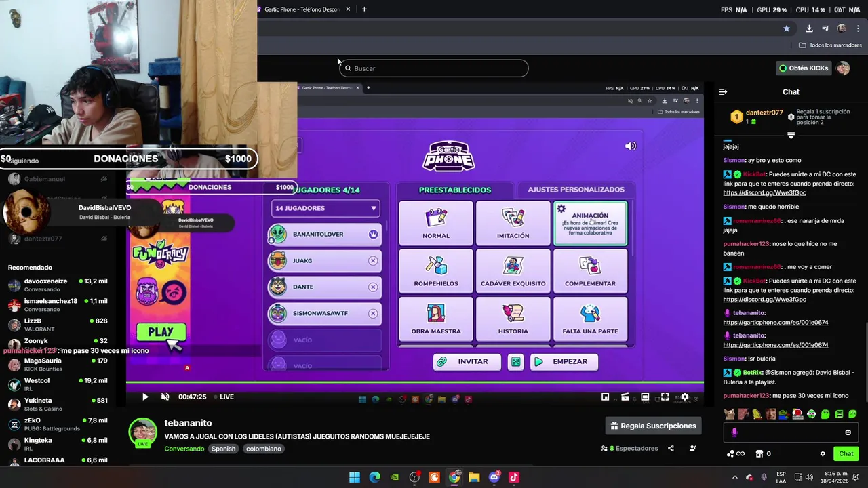The height and width of the screenshot is (488, 868).
Task: Unmute the stream volume icon
Action: pos(165,396)
